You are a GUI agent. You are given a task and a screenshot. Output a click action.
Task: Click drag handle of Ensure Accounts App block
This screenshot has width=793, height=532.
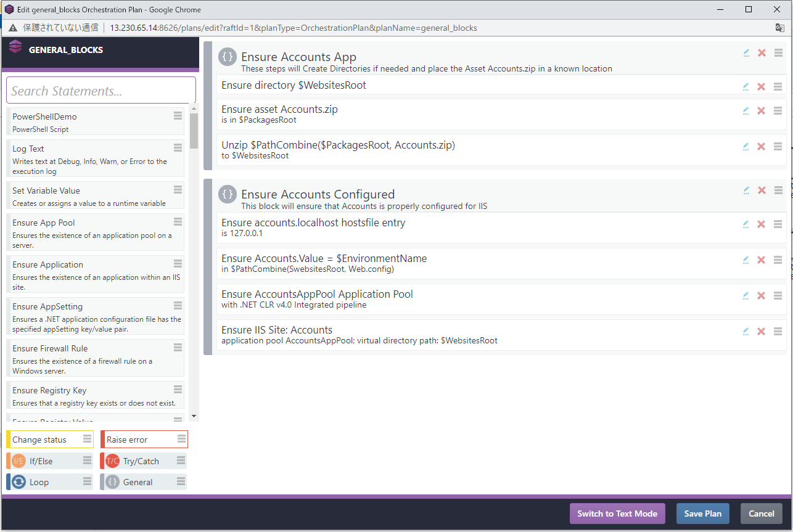778,53
